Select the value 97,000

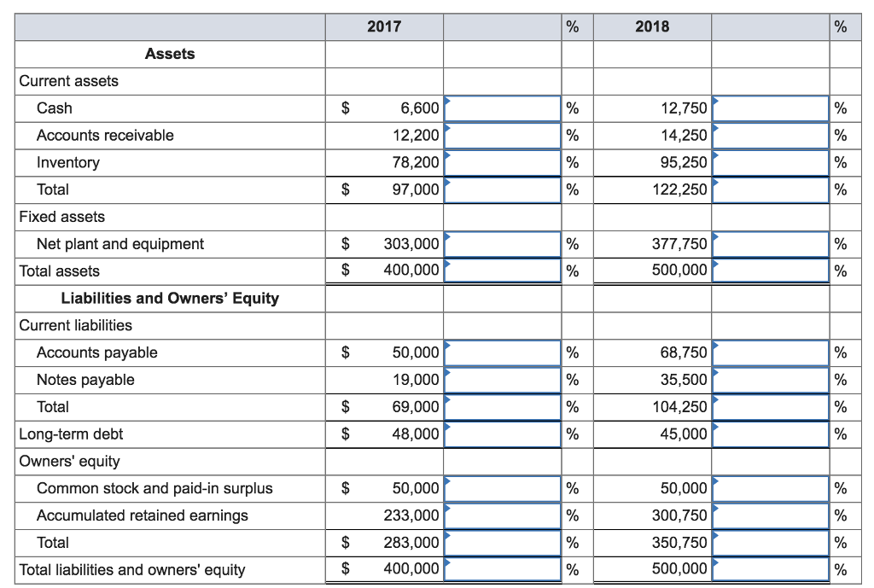[416, 190]
